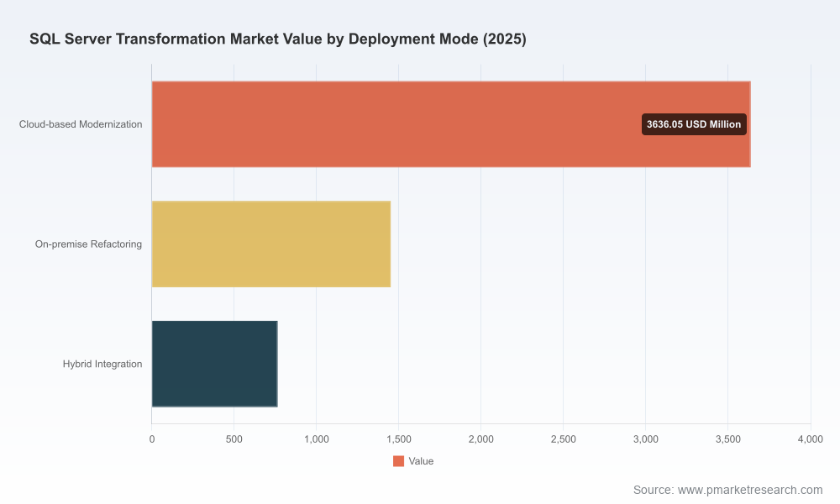Image resolution: width=840 pixels, height=504 pixels.
Task: Click the 1,000 axis tick label
Action: tap(317, 439)
